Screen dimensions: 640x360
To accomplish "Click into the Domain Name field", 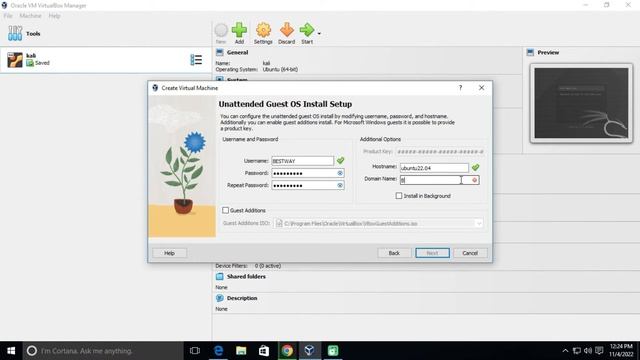I will (439, 180).
